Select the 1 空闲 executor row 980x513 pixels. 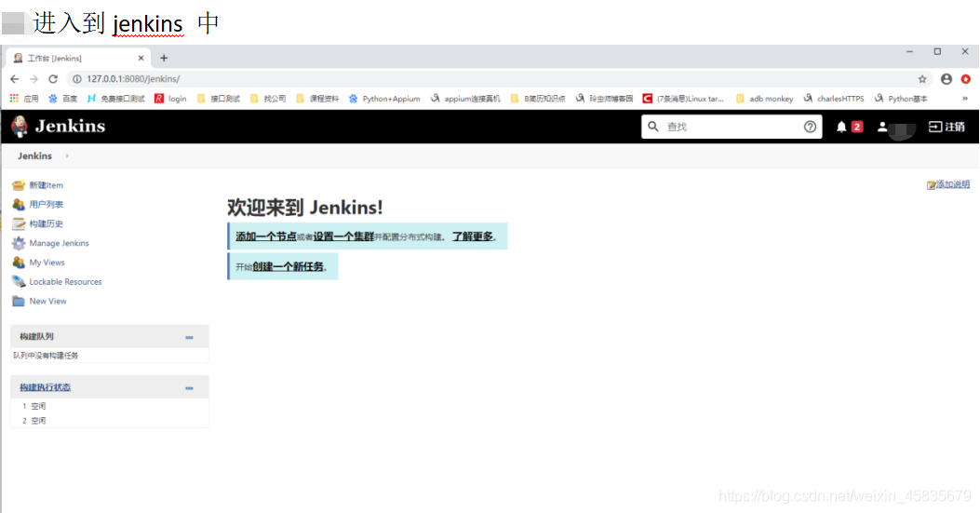coord(110,406)
